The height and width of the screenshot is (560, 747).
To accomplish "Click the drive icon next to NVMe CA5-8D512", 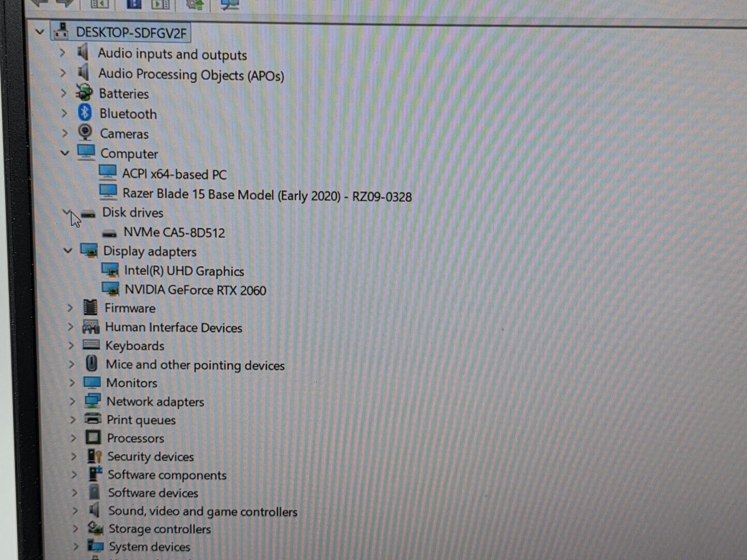I will pos(109,233).
